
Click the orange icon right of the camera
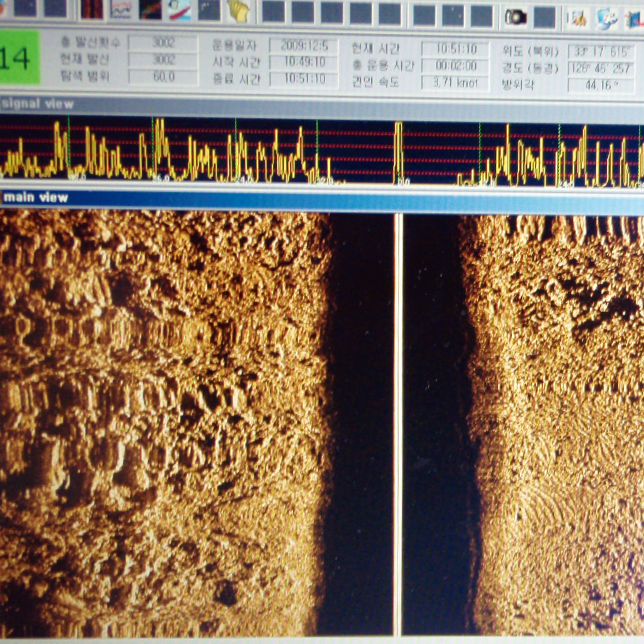point(577,18)
